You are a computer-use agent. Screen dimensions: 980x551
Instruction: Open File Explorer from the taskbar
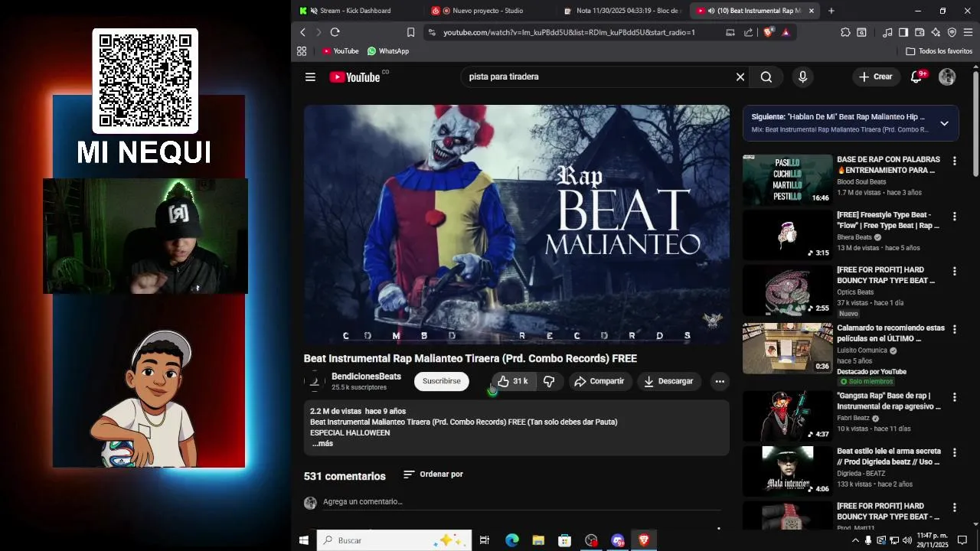pos(538,540)
